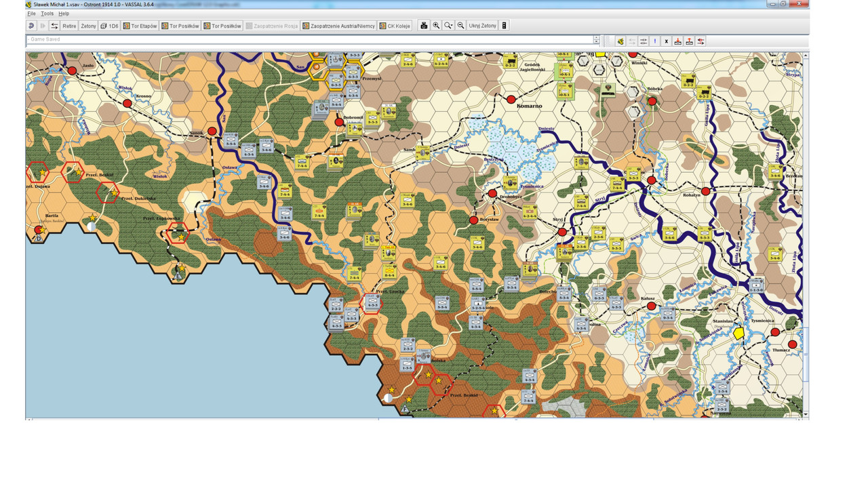Click the star marker in Przeł. Dukielska hex

114,193
